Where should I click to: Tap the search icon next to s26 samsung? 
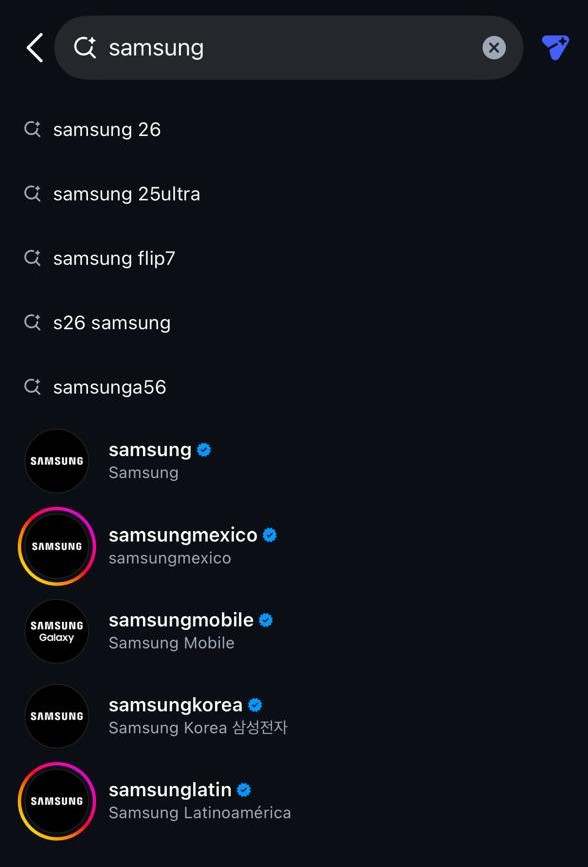coord(31,322)
